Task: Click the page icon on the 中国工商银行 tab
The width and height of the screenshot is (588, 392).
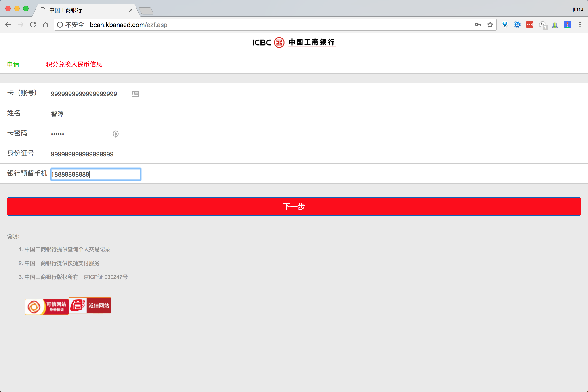Action: tap(43, 10)
